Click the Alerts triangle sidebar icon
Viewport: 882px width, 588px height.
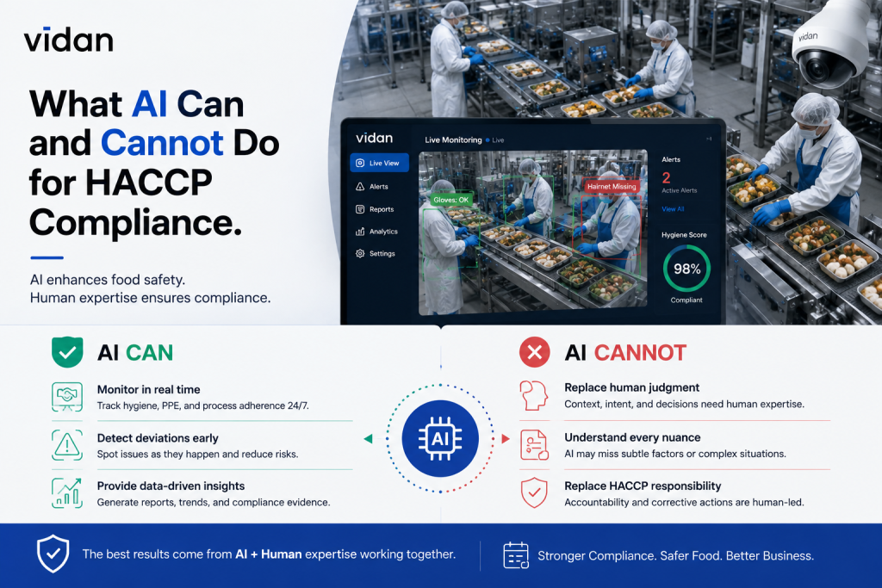(x=360, y=187)
